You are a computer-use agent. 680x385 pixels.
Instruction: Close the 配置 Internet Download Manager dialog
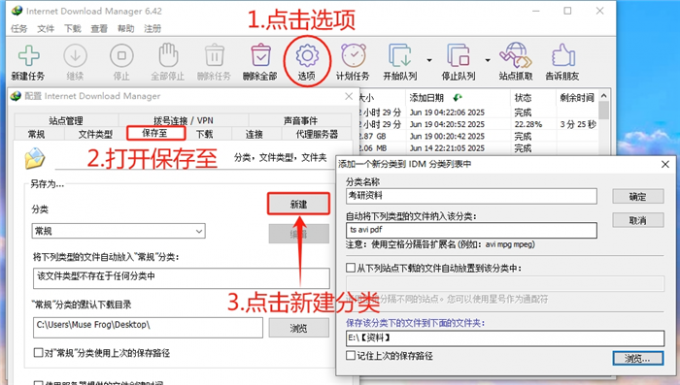pos(349,96)
